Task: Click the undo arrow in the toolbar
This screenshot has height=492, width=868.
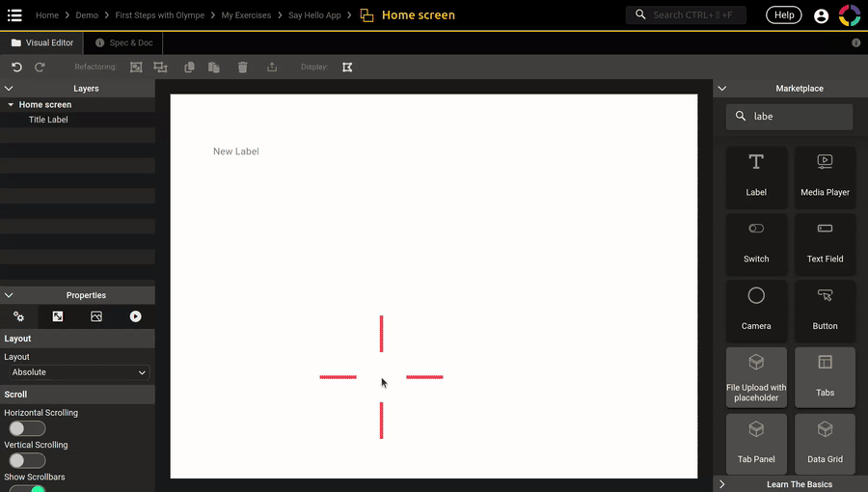Action: [x=16, y=68]
